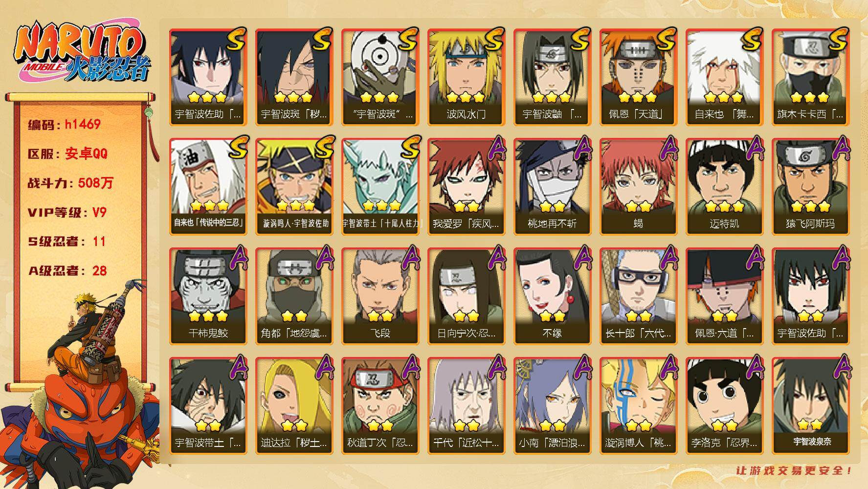Screen dimensions: 868x489
Task: Click the 编码 h1469 account code
Action: [x=64, y=124]
